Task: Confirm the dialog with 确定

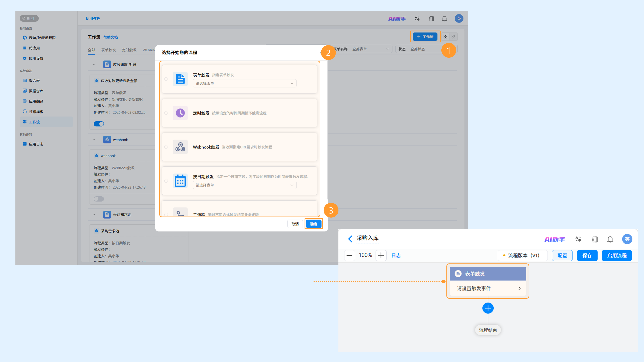Action: tap(313, 224)
